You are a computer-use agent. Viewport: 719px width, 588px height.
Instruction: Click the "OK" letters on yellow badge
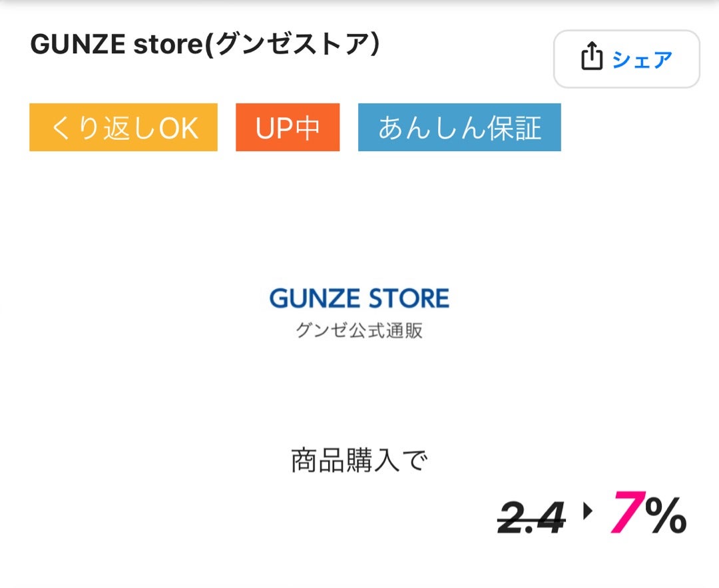(178, 128)
